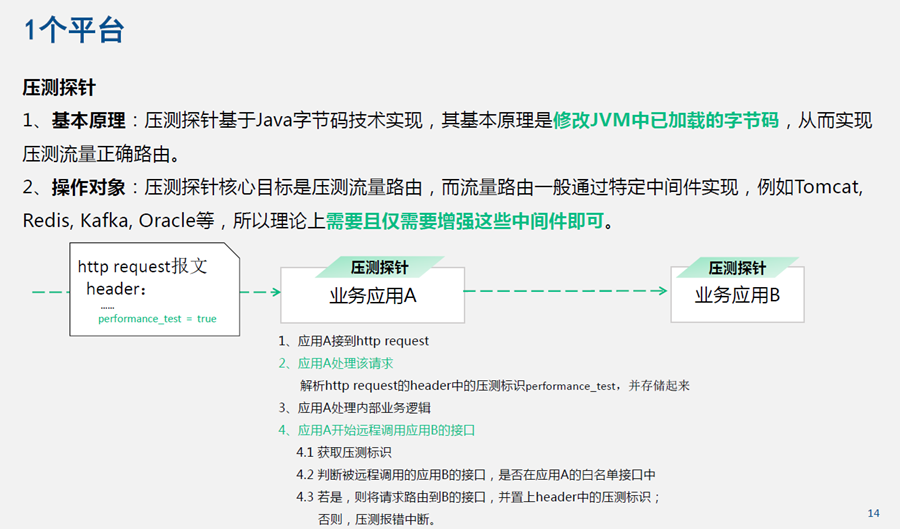Click '压测探针' tag above 业务应用B

pos(738,268)
